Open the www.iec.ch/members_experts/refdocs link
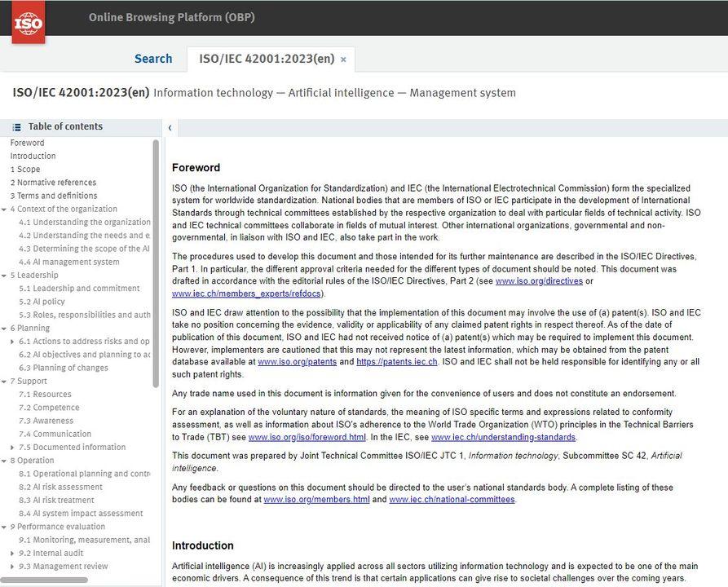 click(x=246, y=293)
